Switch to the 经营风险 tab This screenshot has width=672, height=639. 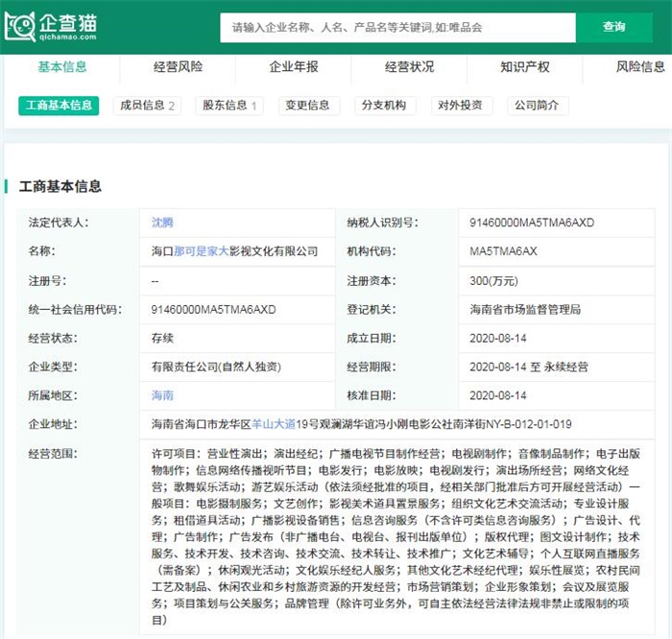click(178, 66)
